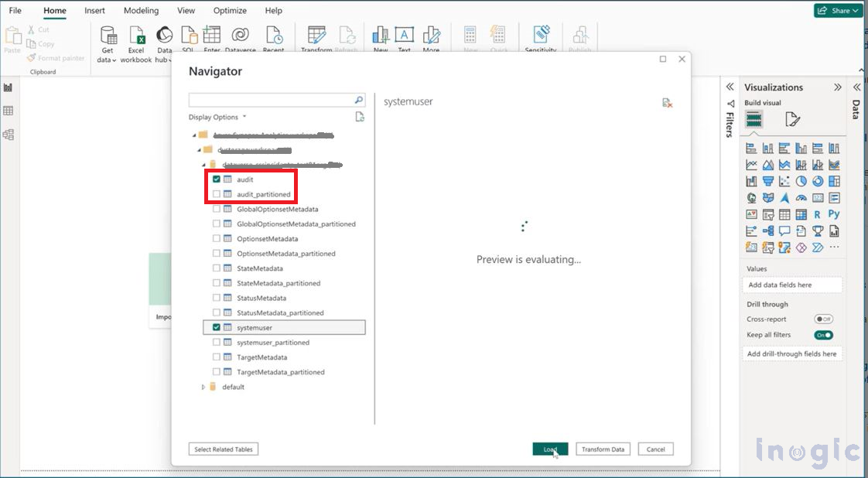Switch to the Optimize ribbon tab
Viewport: 868px width, 478px height.
(x=230, y=11)
